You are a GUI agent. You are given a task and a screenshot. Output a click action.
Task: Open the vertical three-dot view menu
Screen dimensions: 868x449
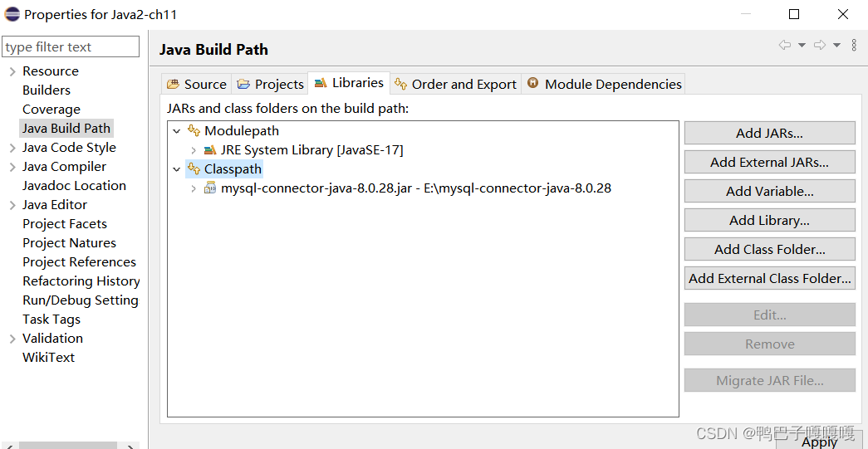[x=854, y=46]
